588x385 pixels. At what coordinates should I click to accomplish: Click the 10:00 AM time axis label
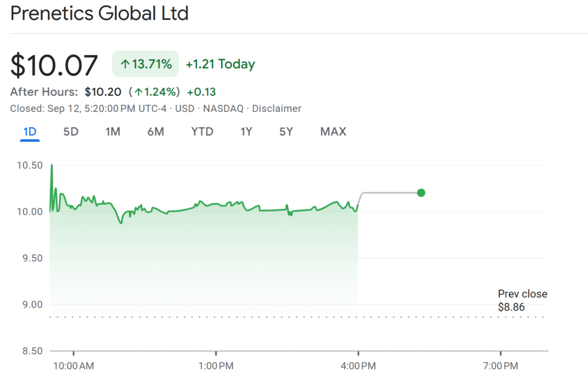pos(73,365)
